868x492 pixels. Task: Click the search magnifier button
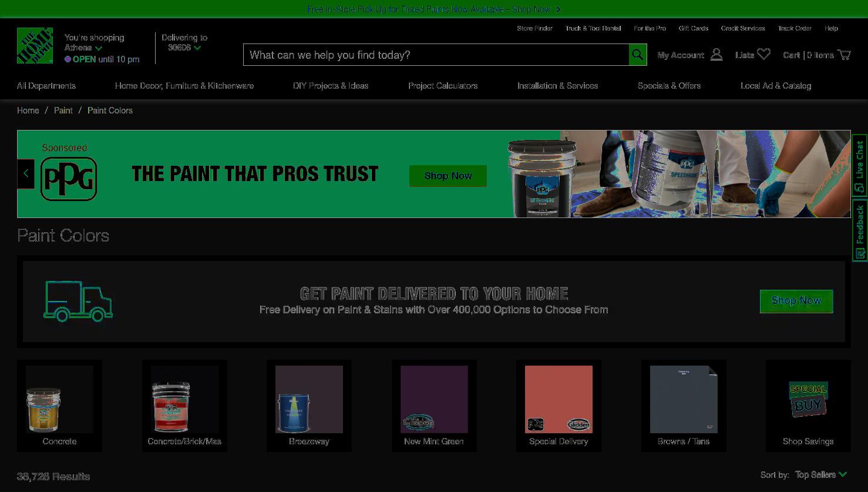tap(637, 55)
